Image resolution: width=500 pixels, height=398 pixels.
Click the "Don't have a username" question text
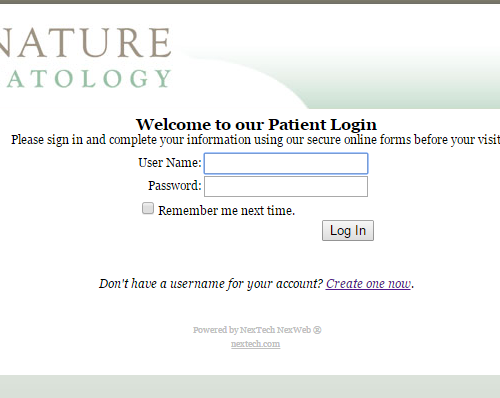point(211,284)
